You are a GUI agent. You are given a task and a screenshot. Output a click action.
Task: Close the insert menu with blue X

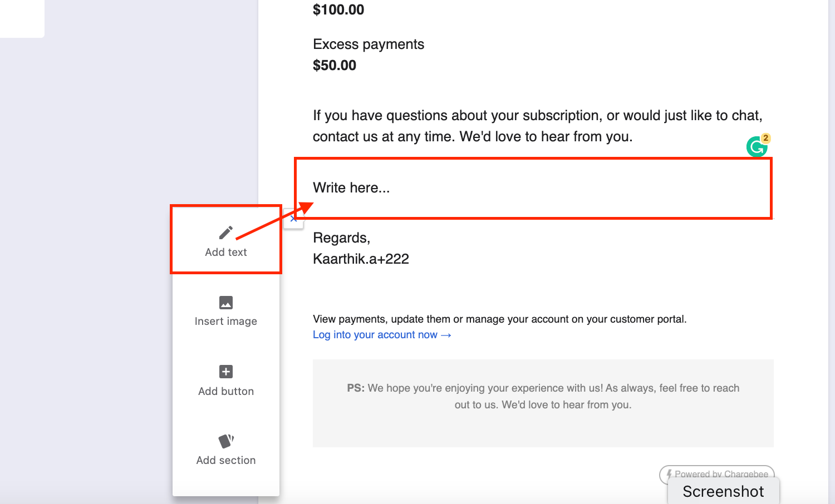(293, 219)
